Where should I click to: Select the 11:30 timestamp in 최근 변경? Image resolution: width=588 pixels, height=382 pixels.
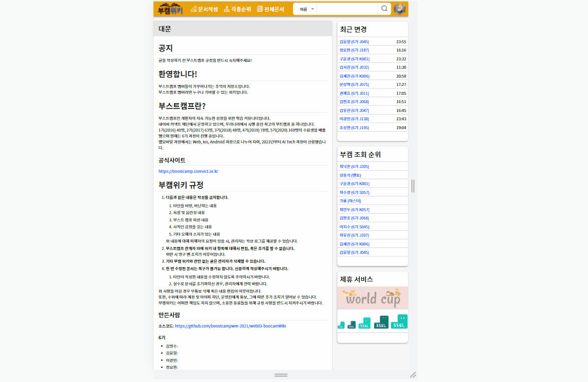[401, 67]
